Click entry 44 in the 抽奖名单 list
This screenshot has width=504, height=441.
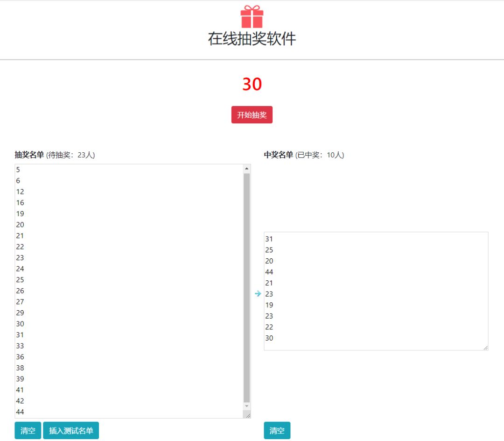pos(20,412)
